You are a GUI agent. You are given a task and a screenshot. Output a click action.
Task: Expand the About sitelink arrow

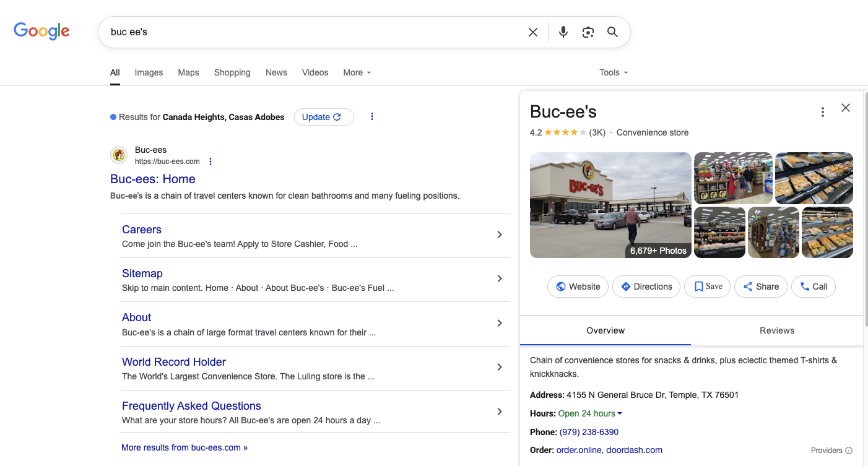(x=500, y=323)
